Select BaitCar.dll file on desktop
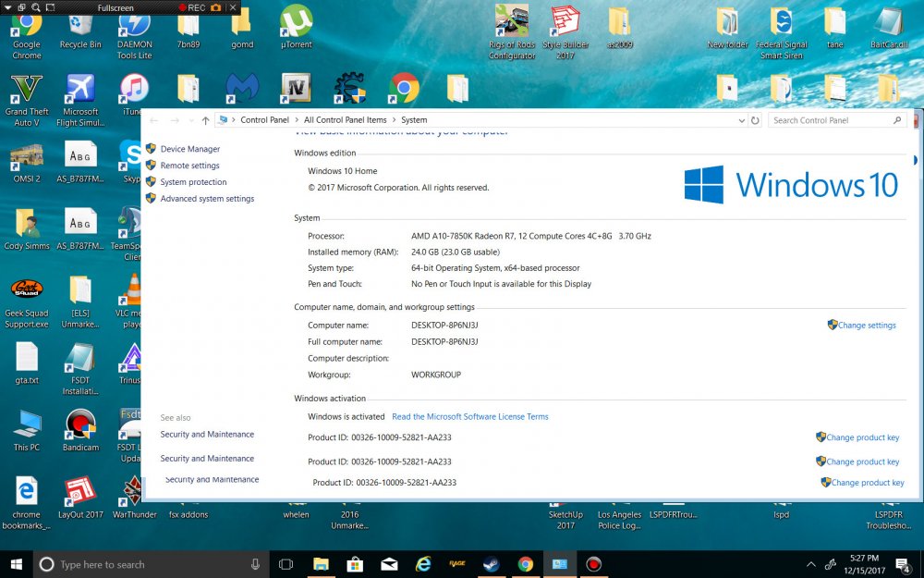This screenshot has width=924, height=578. pos(889,29)
